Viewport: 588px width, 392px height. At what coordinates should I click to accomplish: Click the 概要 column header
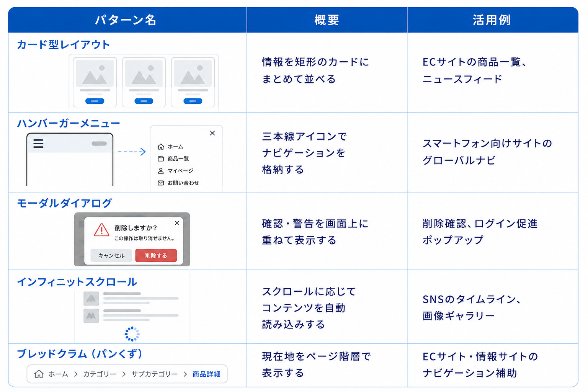point(327,20)
